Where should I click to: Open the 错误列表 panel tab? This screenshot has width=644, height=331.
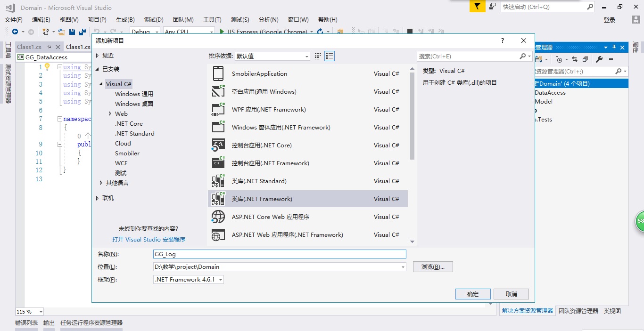point(26,323)
